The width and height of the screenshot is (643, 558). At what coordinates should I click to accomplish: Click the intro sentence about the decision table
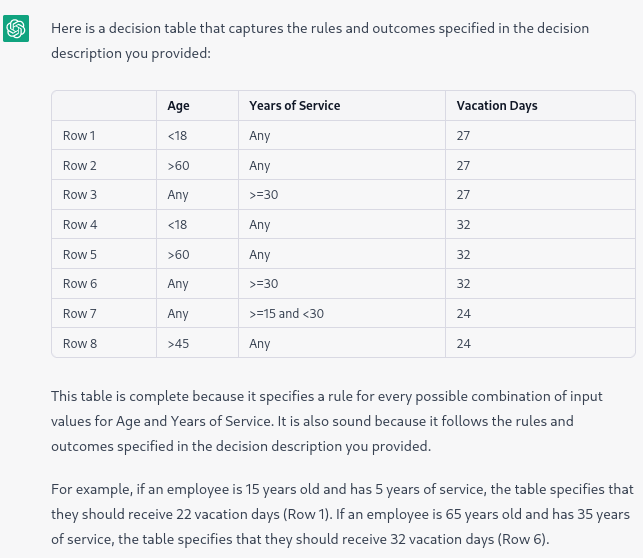click(x=320, y=41)
